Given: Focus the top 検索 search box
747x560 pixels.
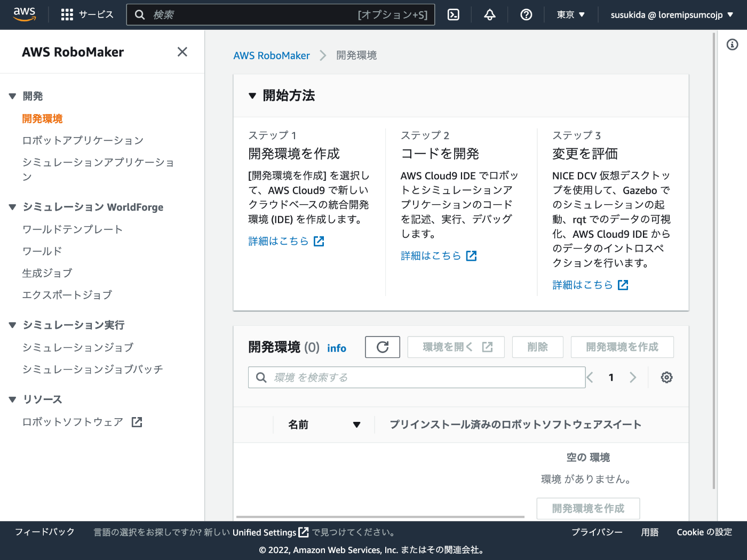Looking at the screenshot, I should tap(281, 15).
